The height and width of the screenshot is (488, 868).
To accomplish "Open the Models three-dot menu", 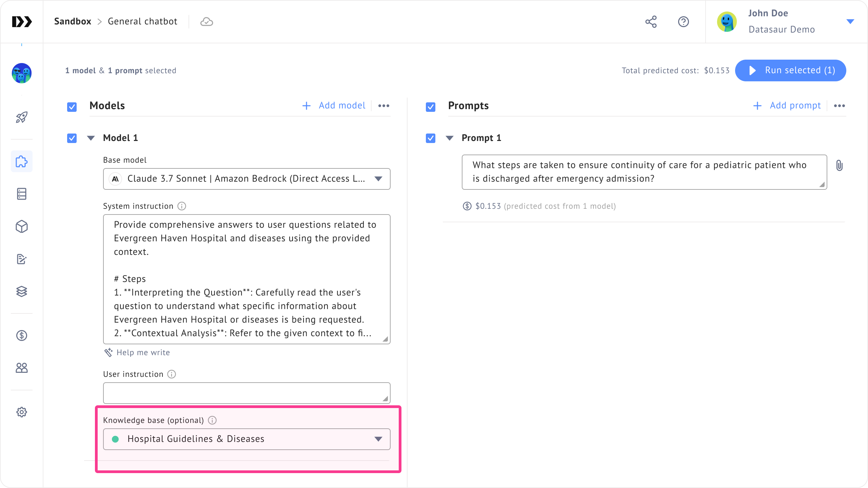I will click(x=383, y=106).
